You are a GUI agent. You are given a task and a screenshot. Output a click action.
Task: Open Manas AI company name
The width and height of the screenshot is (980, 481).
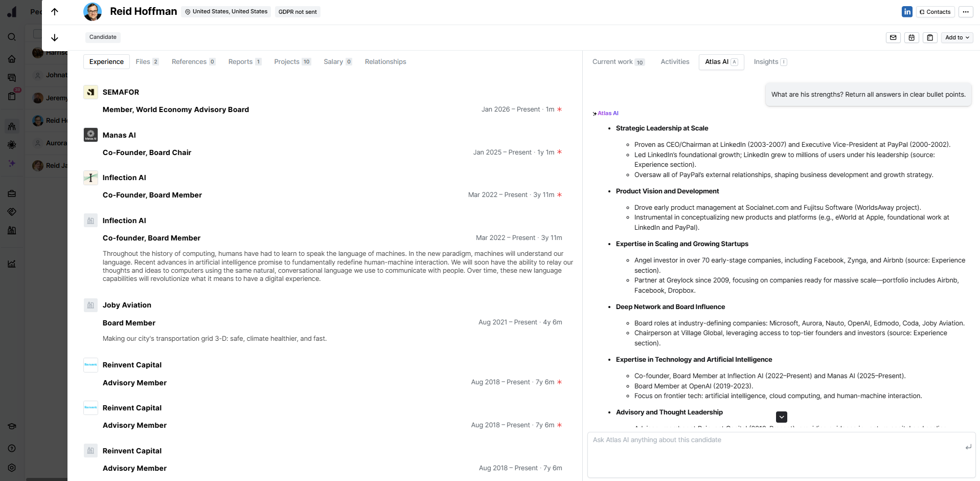119,135
